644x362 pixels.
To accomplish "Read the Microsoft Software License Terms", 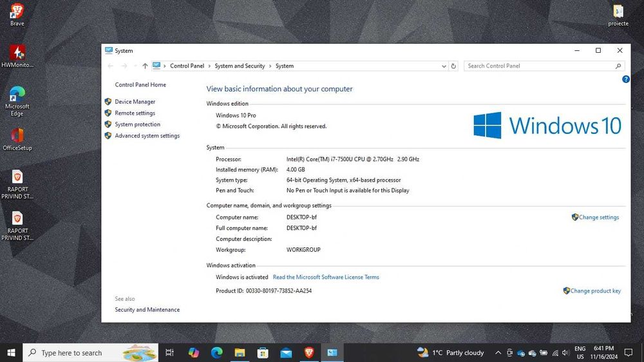I will (326, 278).
